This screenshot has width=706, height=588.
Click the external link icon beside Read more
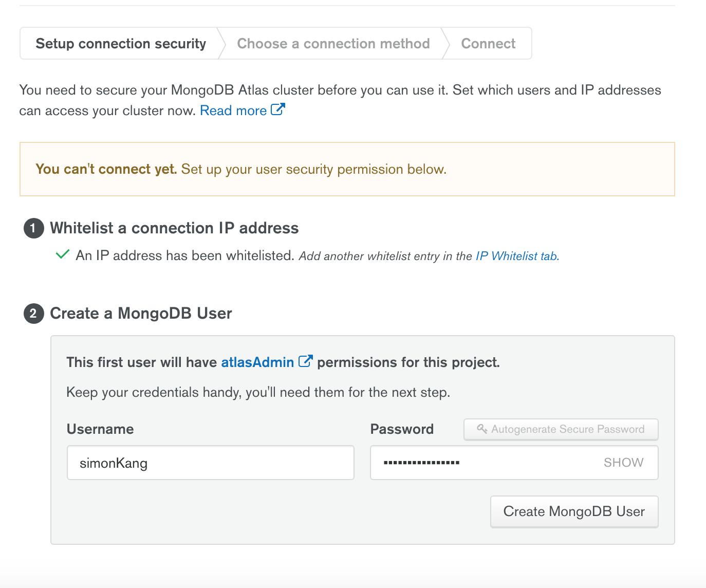click(x=277, y=109)
